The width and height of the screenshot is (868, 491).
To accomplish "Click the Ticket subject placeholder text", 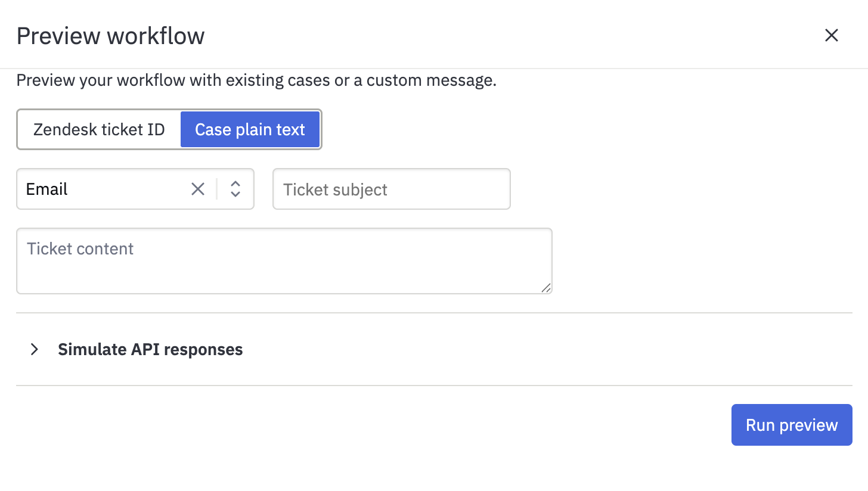I will tap(335, 189).
